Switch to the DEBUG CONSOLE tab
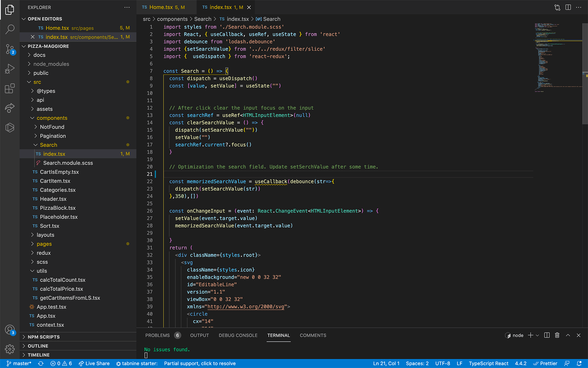The height and width of the screenshot is (368, 588). [238, 335]
